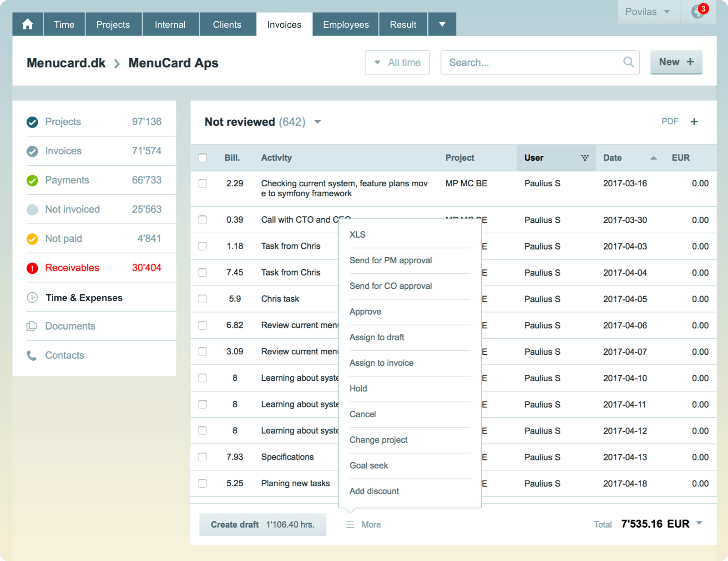
Task: Switch to the Employees tab
Action: coord(345,24)
